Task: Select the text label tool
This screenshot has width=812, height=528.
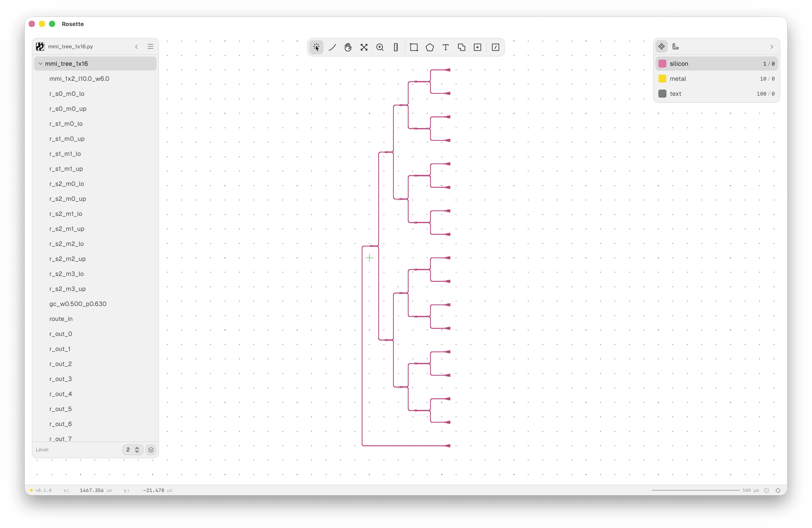Action: [x=445, y=47]
